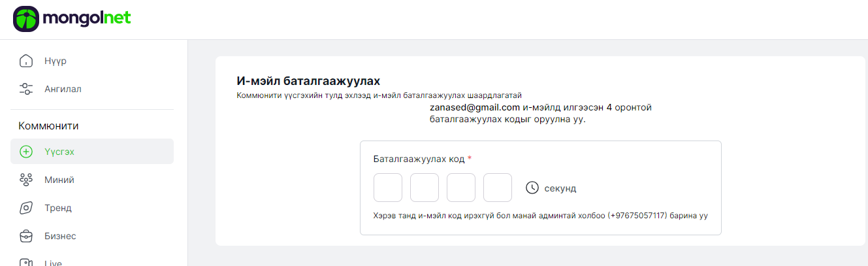Focus the third verification code box
The height and width of the screenshot is (266, 868).
pyautogui.click(x=461, y=188)
